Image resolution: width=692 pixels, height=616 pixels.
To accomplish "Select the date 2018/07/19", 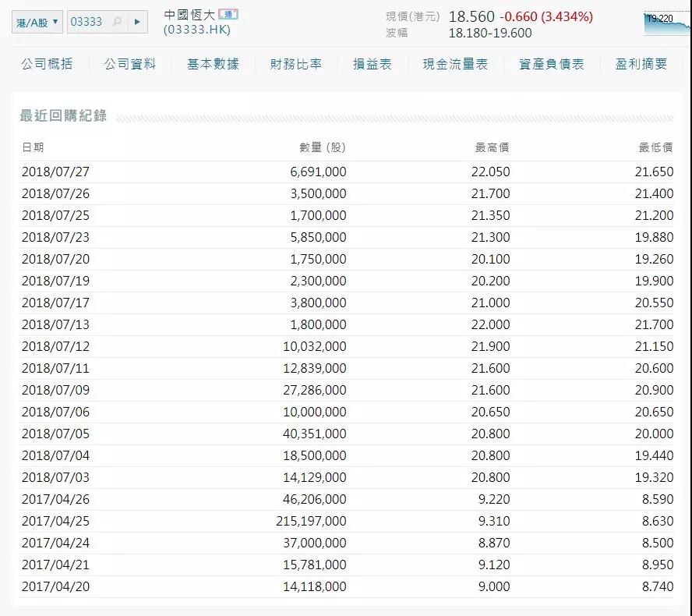I will click(x=55, y=281).
